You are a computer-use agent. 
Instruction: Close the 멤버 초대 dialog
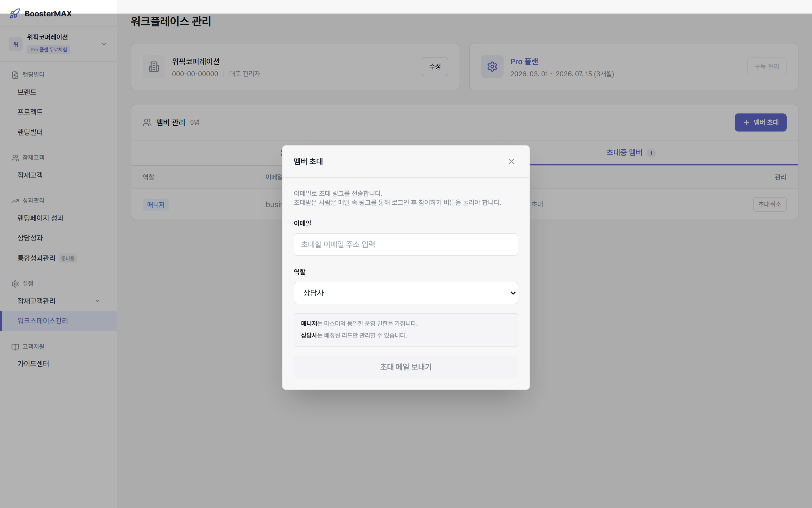[511, 162]
